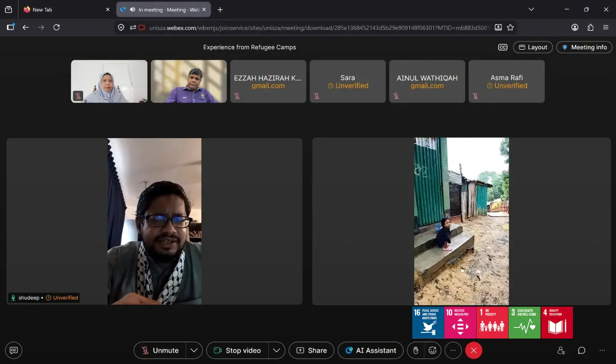Open the Firefox View icon at the top left
This screenshot has width=616, height=364.
(8, 10)
